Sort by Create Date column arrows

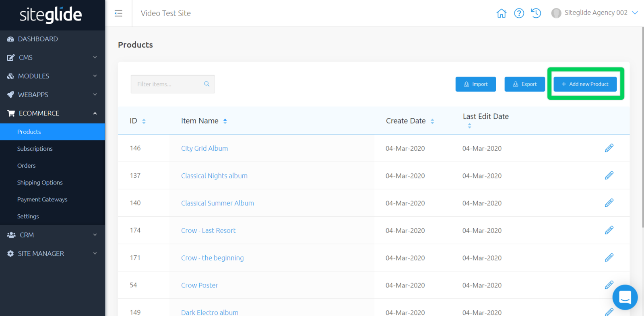click(432, 121)
